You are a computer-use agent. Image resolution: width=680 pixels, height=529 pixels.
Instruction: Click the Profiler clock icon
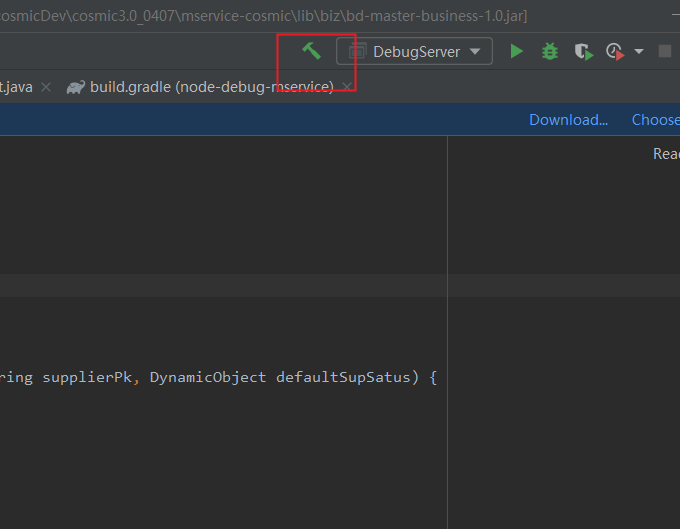pyautogui.click(x=615, y=51)
